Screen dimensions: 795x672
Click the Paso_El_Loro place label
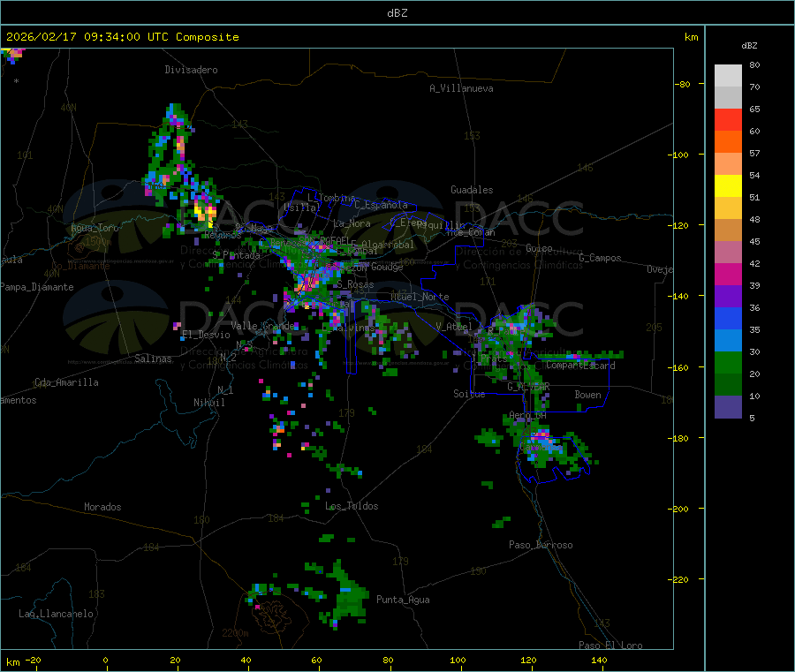click(x=610, y=646)
